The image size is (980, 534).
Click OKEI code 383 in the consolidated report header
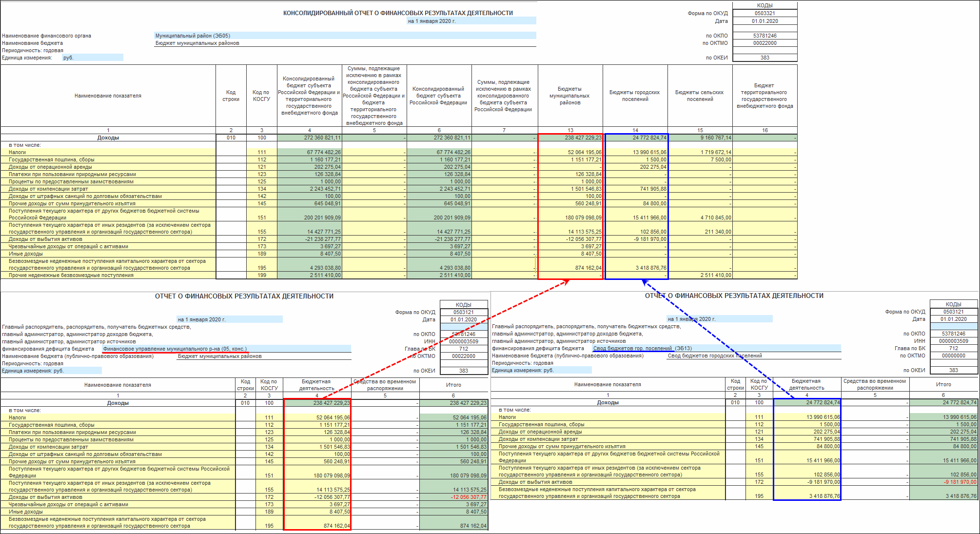[764, 58]
